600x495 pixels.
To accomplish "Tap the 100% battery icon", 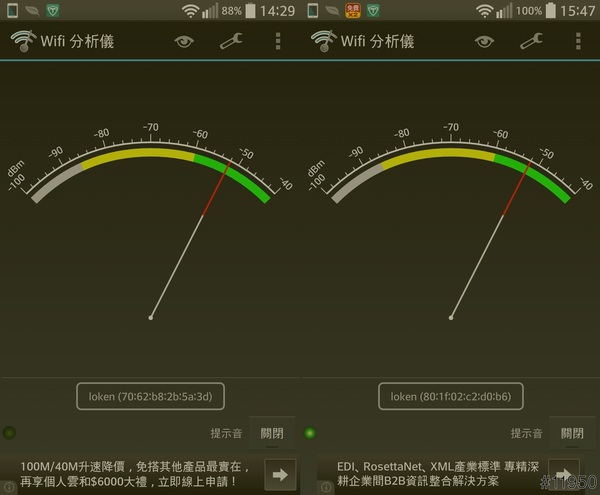I will point(551,11).
